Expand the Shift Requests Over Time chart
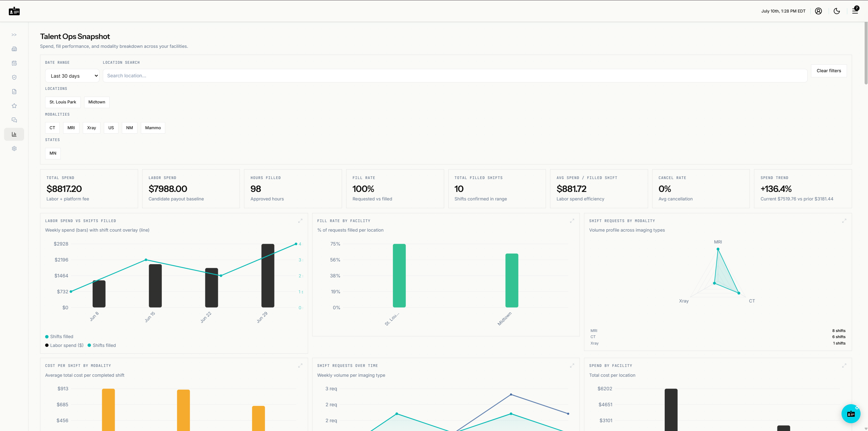 [572, 366]
